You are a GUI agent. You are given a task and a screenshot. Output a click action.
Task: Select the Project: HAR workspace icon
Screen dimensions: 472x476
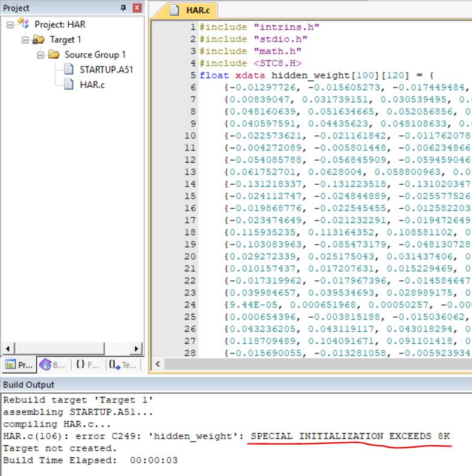24,24
